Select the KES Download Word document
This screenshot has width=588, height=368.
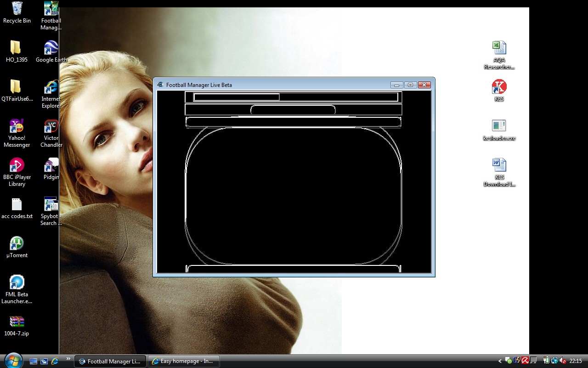pos(499,172)
